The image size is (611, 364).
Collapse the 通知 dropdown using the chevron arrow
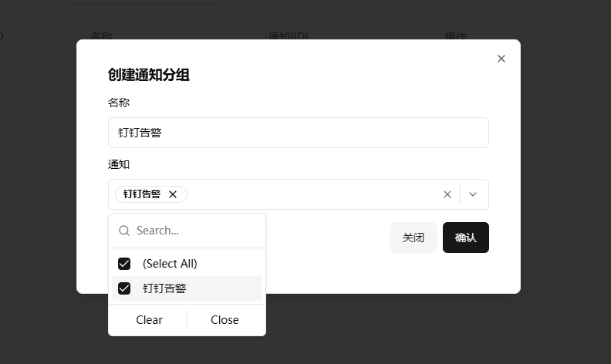click(x=473, y=194)
